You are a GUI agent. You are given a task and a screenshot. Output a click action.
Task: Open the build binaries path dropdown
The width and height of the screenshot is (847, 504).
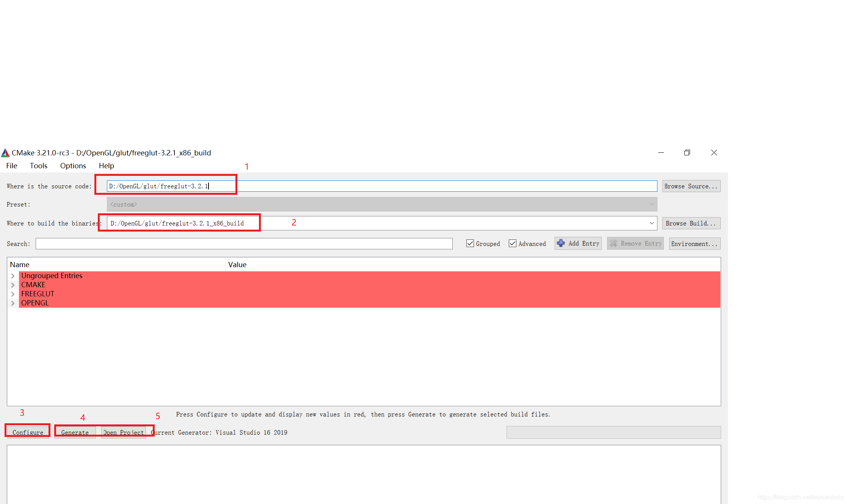(652, 223)
